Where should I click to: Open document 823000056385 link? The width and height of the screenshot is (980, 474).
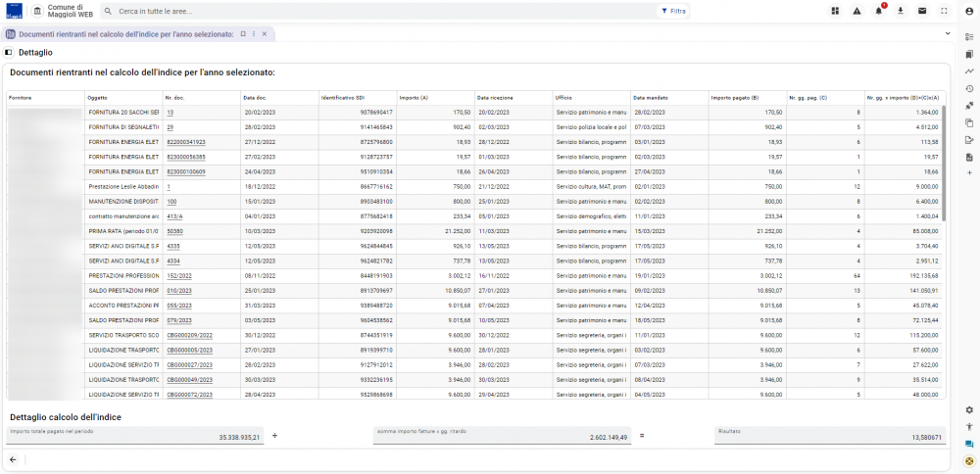point(185,157)
